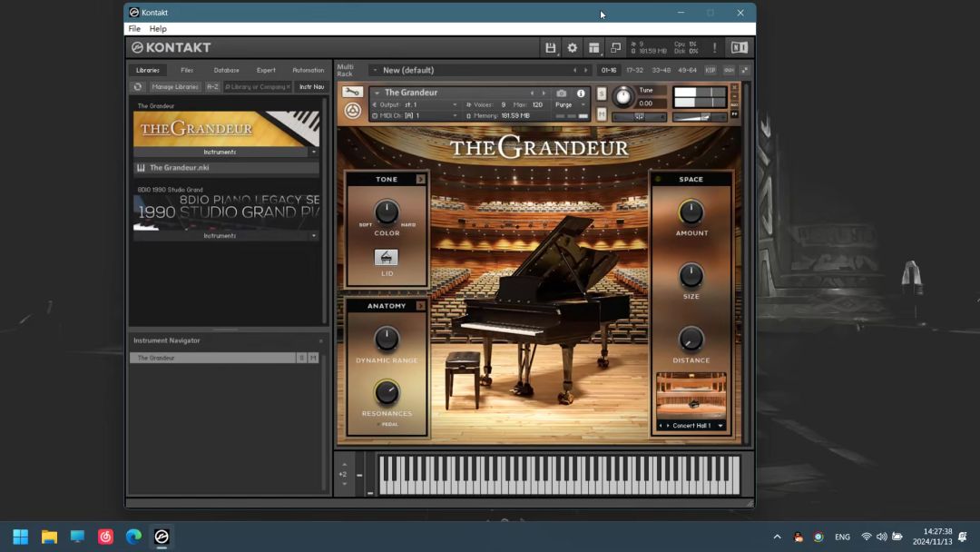Click the refresh libraries icon
The width and height of the screenshot is (980, 552).
point(138,87)
